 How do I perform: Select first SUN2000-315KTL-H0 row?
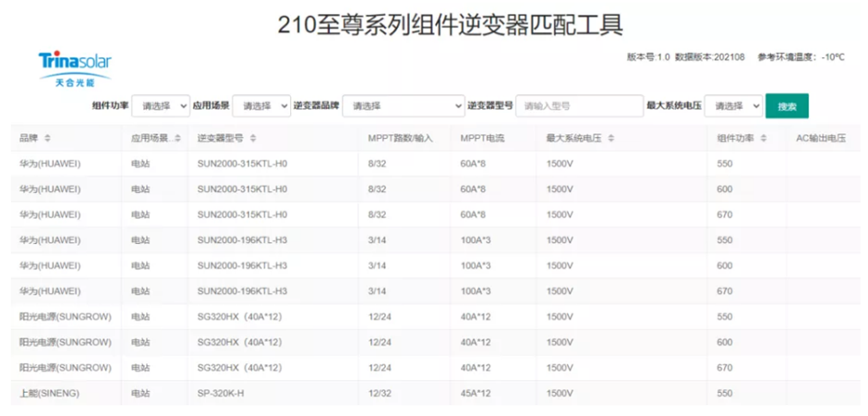coord(242,164)
